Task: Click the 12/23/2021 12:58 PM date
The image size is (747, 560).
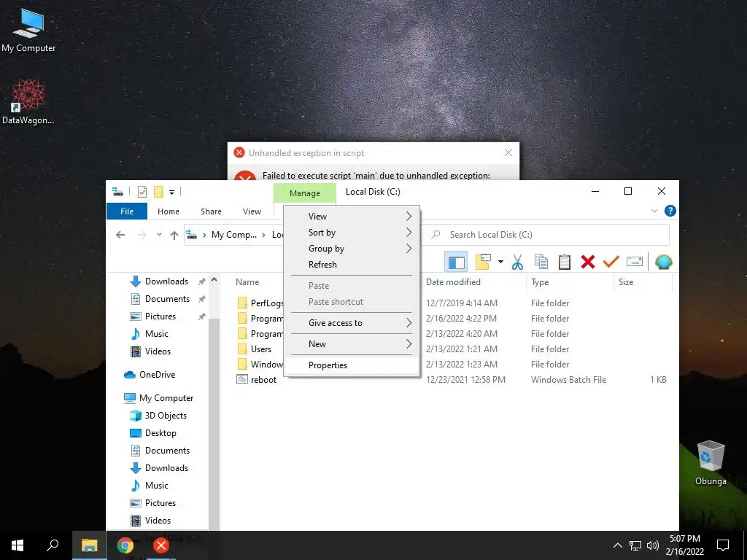Action: pyautogui.click(x=465, y=379)
